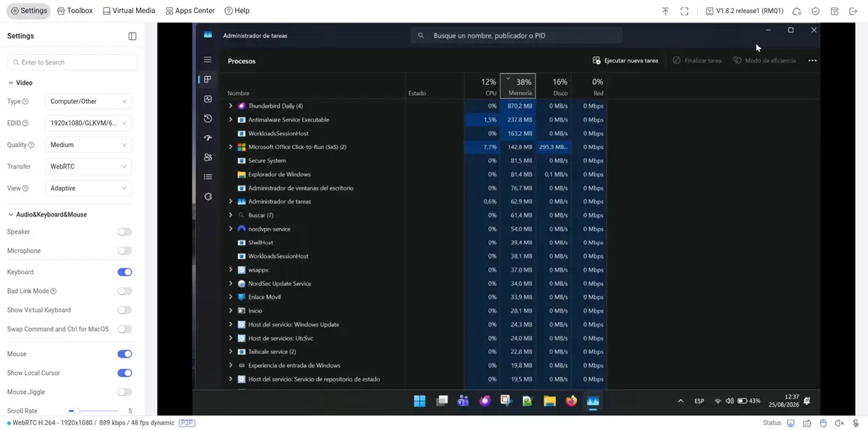This screenshot has width=868, height=430.
Task: Toggle Bad Link Mode switch
Action: 124,291
